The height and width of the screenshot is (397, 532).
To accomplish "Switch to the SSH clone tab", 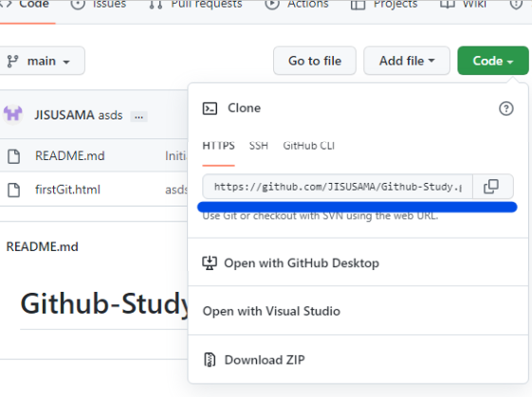I will (259, 146).
